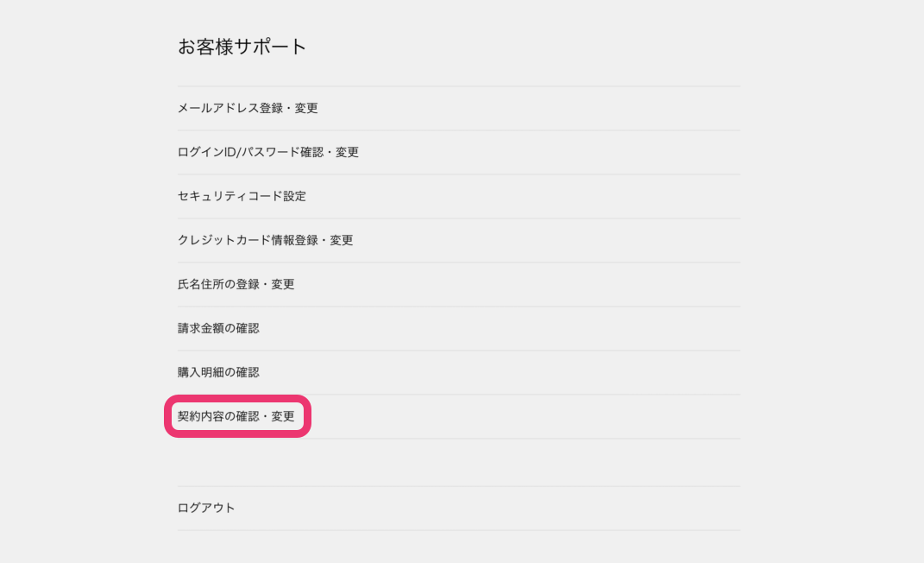This screenshot has height=563, width=924.
Task: View 請求金額の確認 page
Action: coord(218,328)
